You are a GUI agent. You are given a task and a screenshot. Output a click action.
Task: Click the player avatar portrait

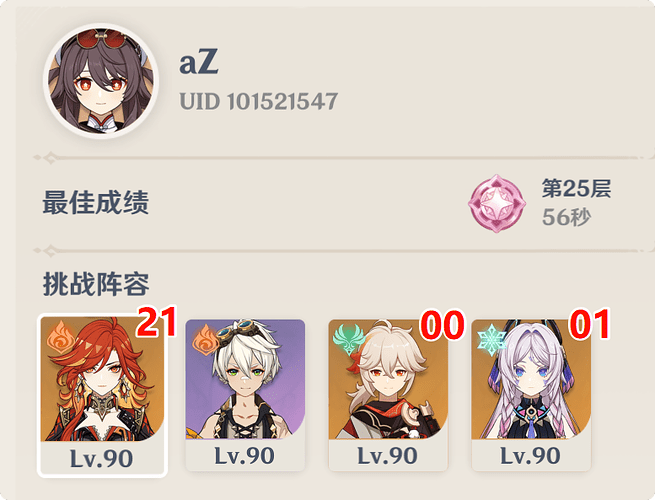[101, 80]
